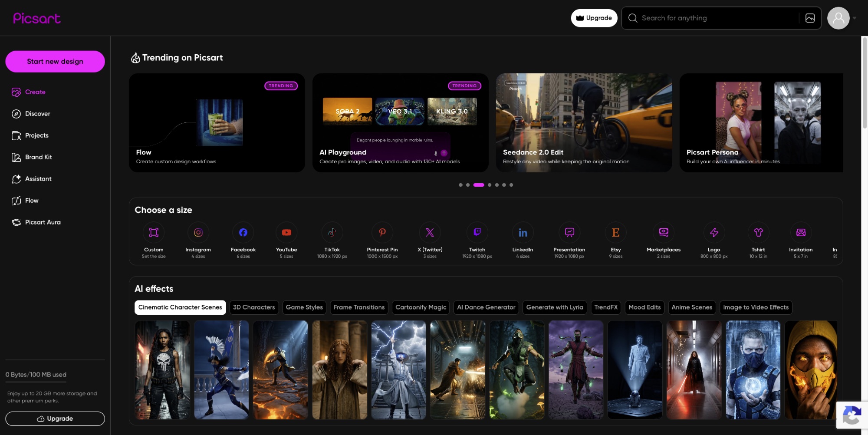Click the reCAPTCHA badge

click(852, 415)
